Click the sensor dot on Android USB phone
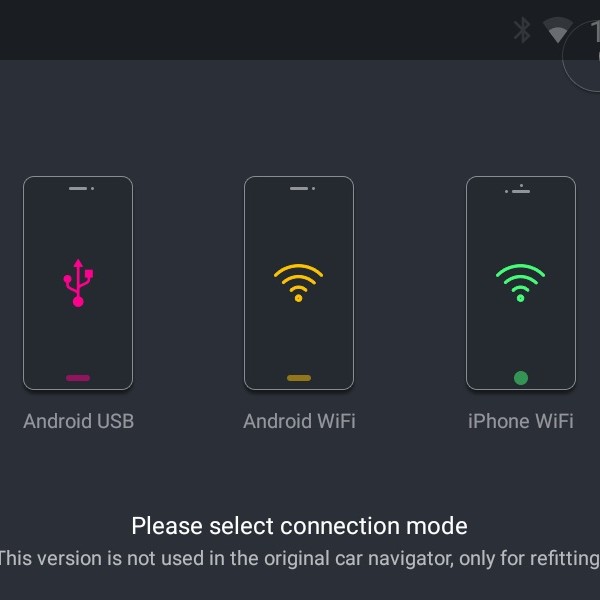Image resolution: width=600 pixels, height=600 pixels. (x=92, y=188)
